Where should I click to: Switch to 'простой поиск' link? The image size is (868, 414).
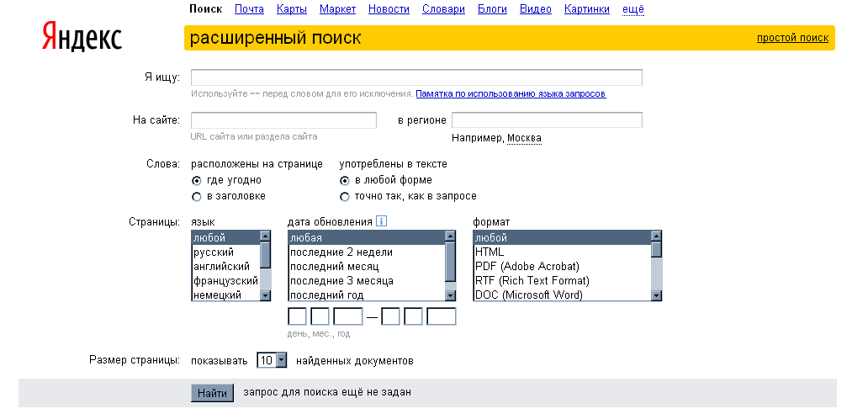(x=792, y=38)
